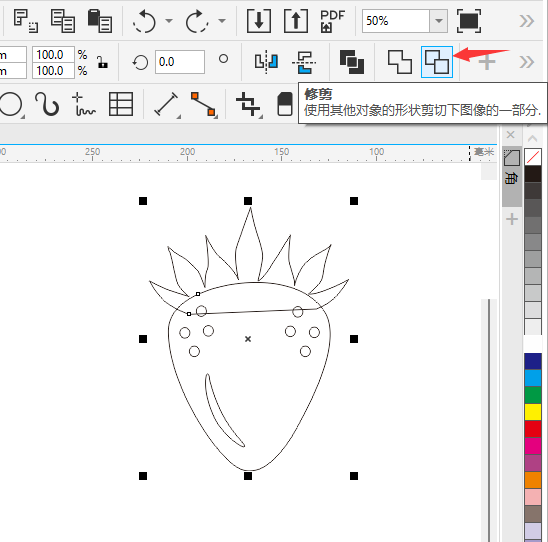Click the Trim (修剪) shaping icon

(437, 62)
